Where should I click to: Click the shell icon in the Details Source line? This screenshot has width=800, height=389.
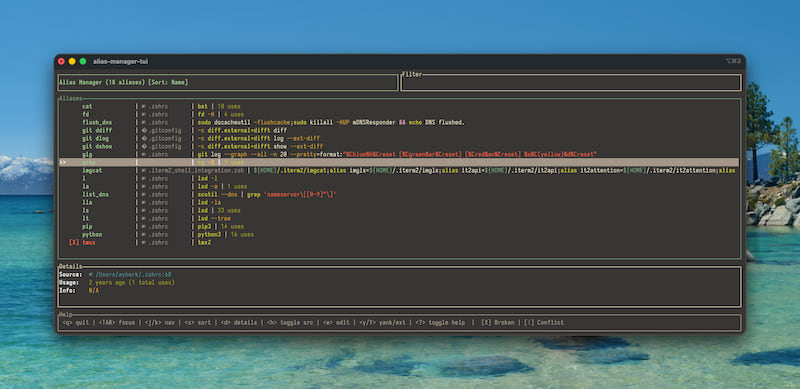(x=91, y=275)
